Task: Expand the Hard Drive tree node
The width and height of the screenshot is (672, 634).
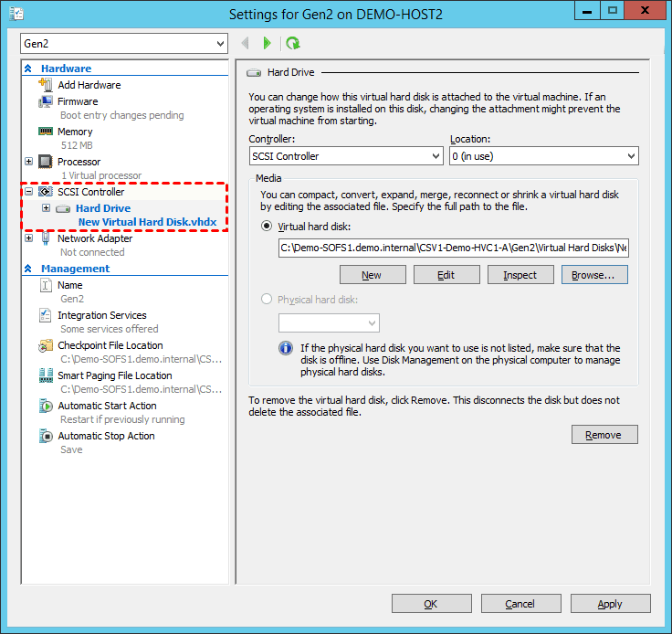Action: (46, 208)
